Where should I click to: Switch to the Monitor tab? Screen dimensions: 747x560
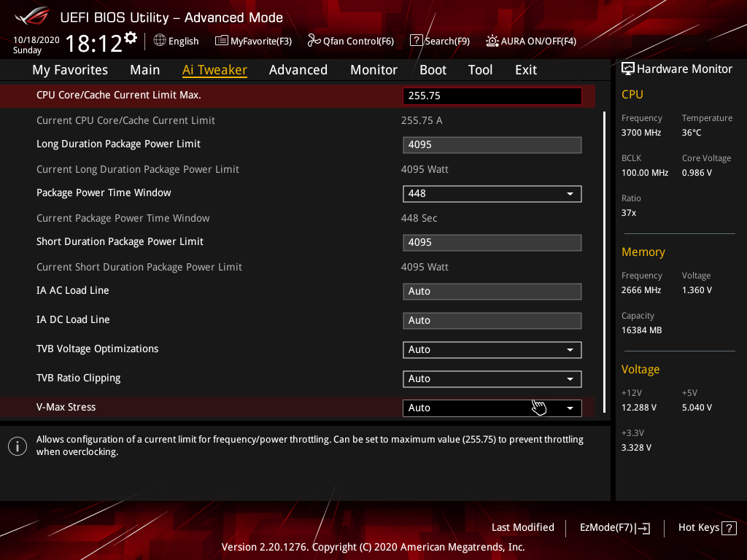click(373, 70)
